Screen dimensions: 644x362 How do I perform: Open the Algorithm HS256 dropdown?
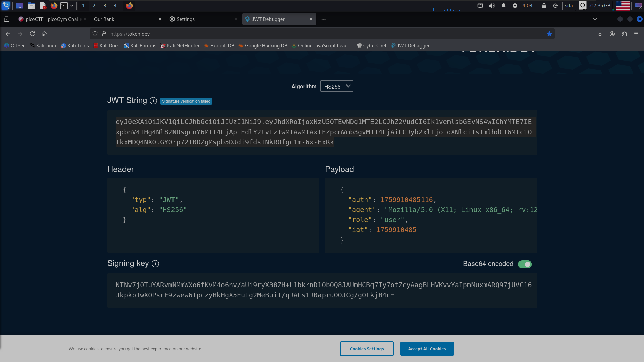pos(337,86)
